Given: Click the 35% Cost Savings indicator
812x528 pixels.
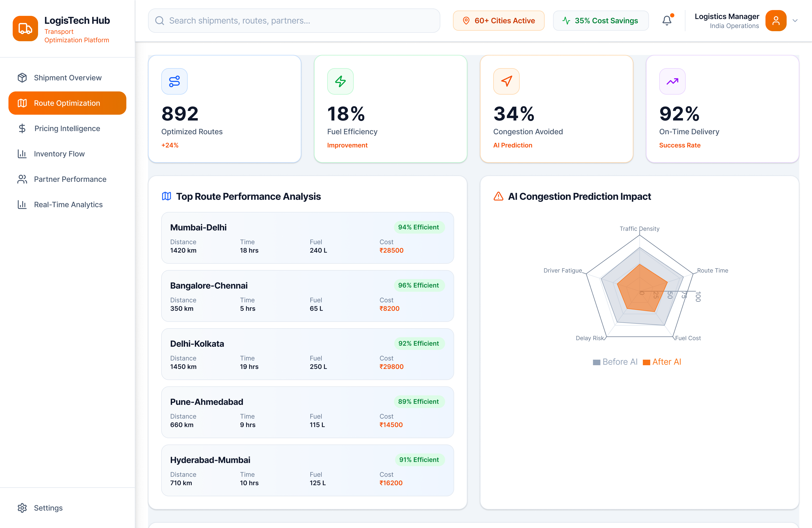Looking at the screenshot, I should [x=601, y=20].
